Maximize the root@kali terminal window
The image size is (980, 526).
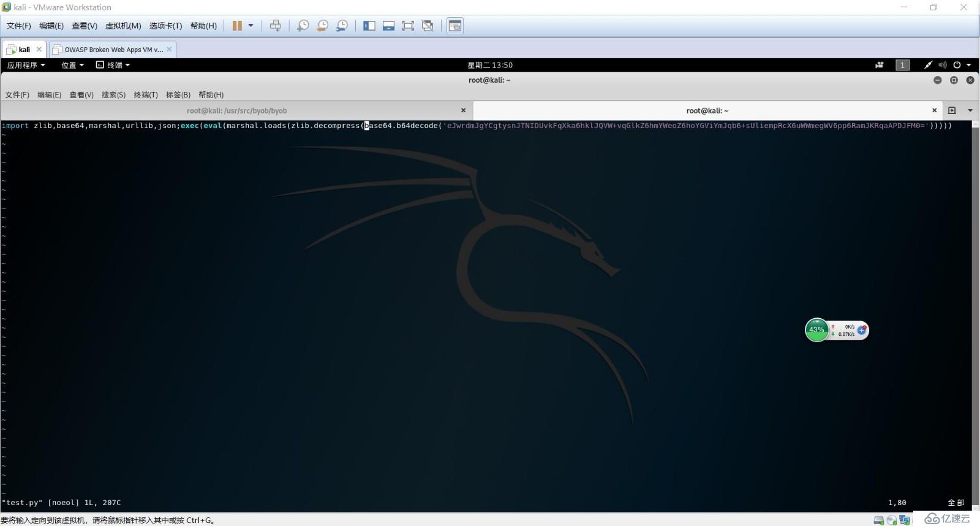point(954,80)
